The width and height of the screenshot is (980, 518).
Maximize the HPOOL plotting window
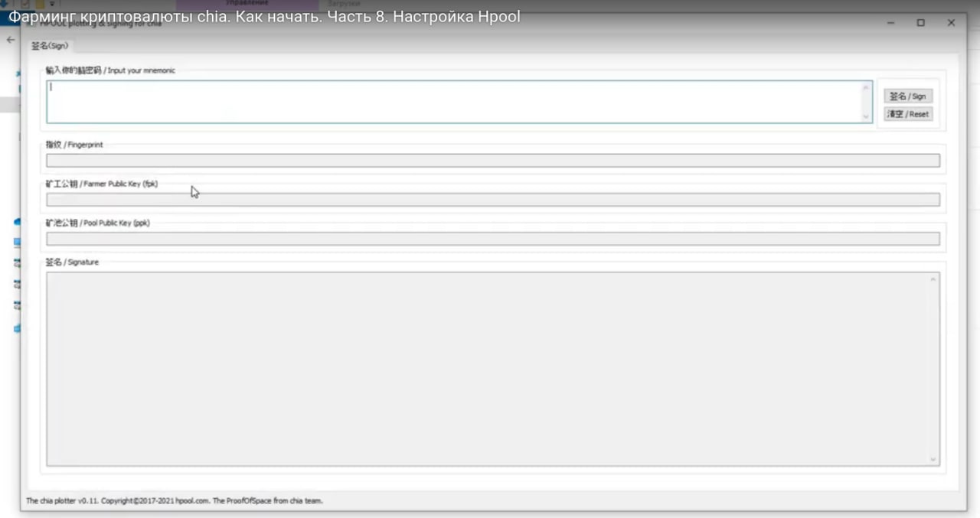(x=921, y=23)
